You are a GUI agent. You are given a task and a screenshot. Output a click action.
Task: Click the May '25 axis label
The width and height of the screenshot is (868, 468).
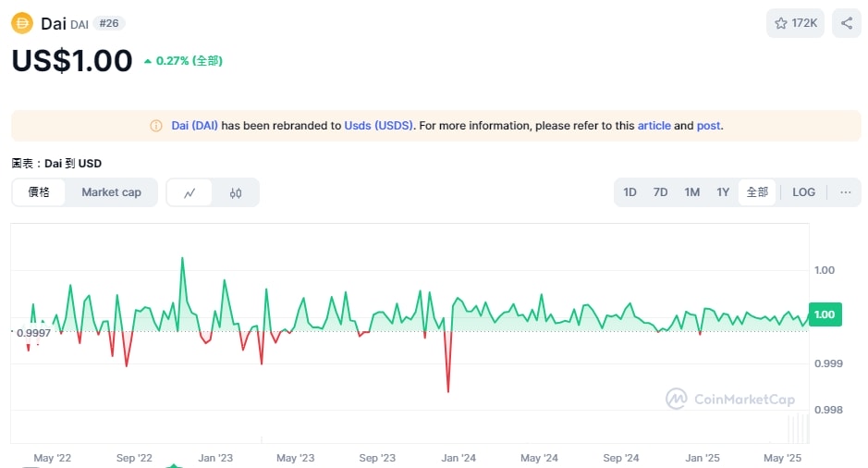point(782,458)
